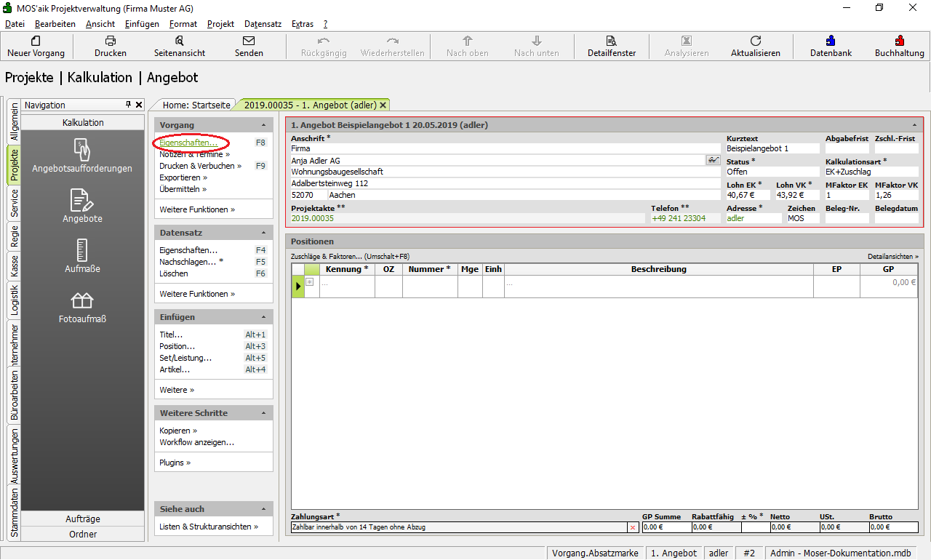The image size is (931, 560).
Task: Click the Kurztext input field
Action: (x=772, y=148)
